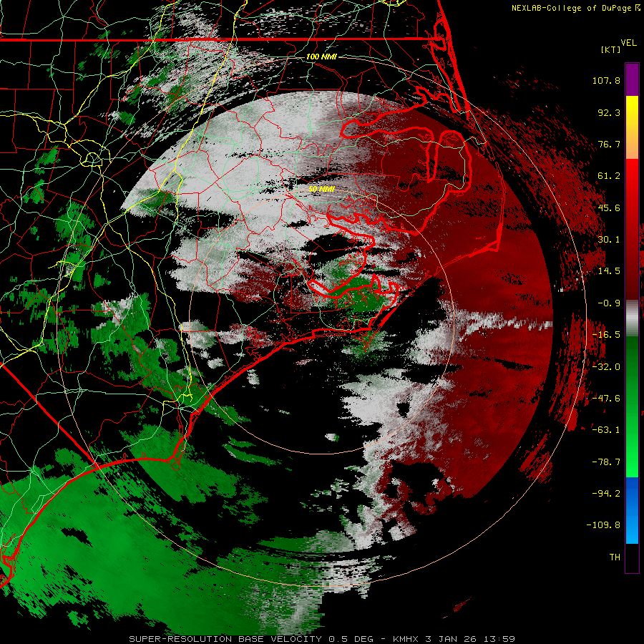Click the 61.2 legend value

coord(609,176)
